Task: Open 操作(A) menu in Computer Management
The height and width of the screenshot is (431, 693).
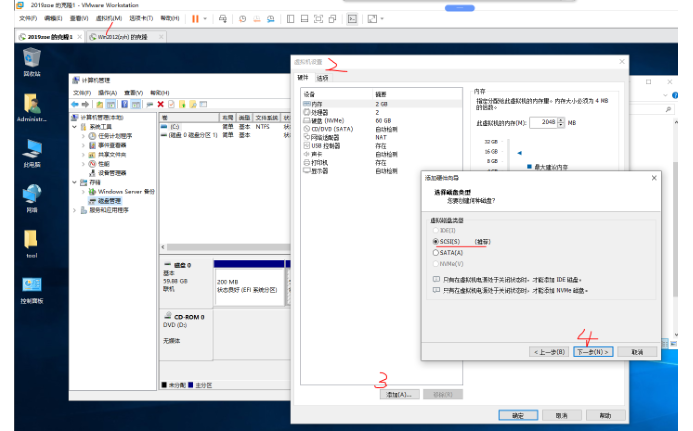Action: coord(107,93)
